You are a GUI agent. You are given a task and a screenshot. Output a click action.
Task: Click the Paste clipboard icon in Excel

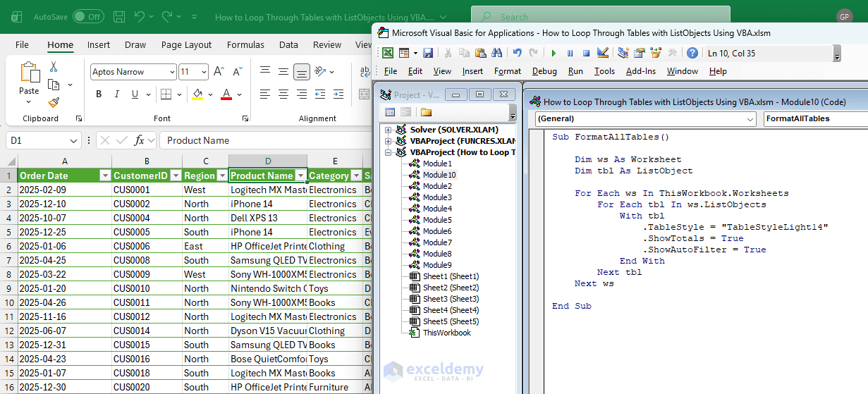(x=29, y=73)
